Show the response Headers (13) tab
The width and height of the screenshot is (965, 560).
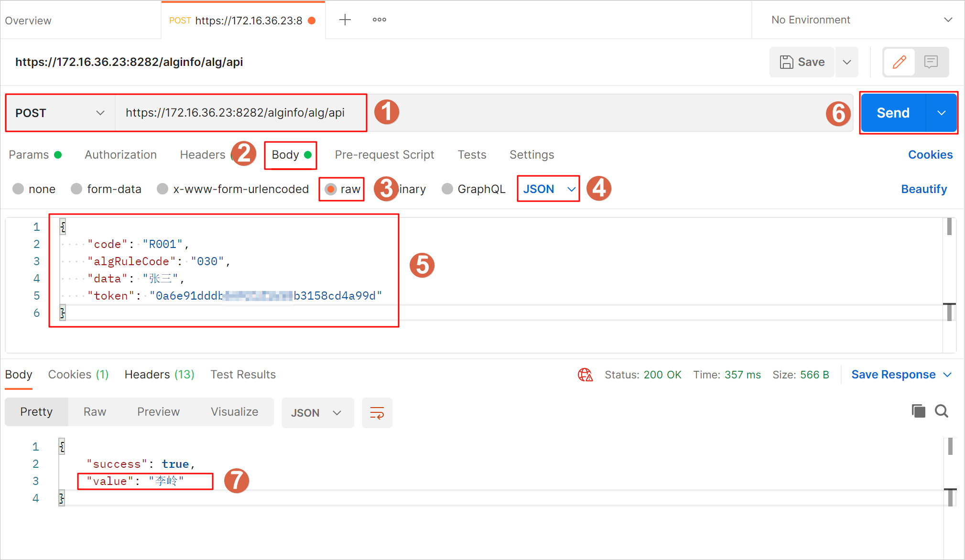tap(160, 375)
